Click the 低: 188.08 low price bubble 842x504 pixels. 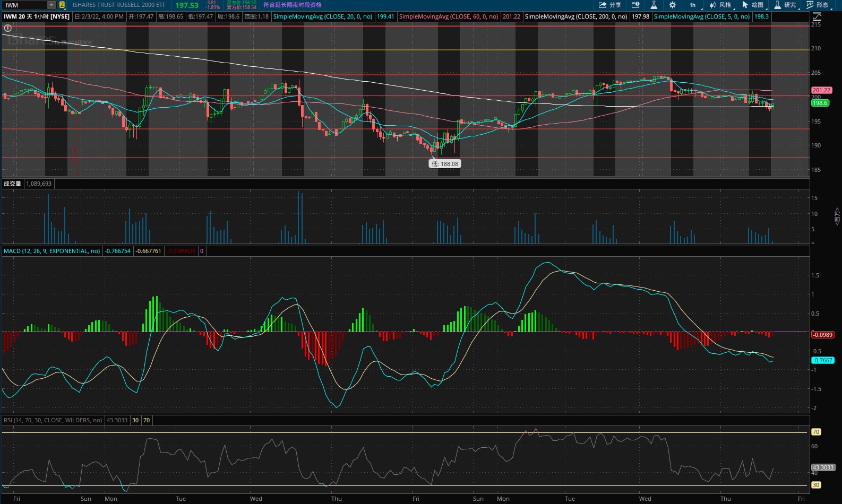[445, 164]
